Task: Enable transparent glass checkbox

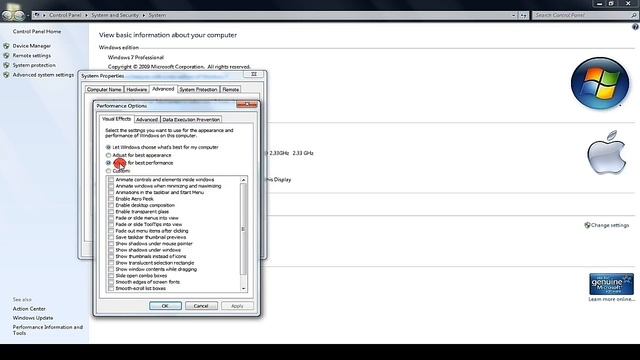Action: coord(111,211)
